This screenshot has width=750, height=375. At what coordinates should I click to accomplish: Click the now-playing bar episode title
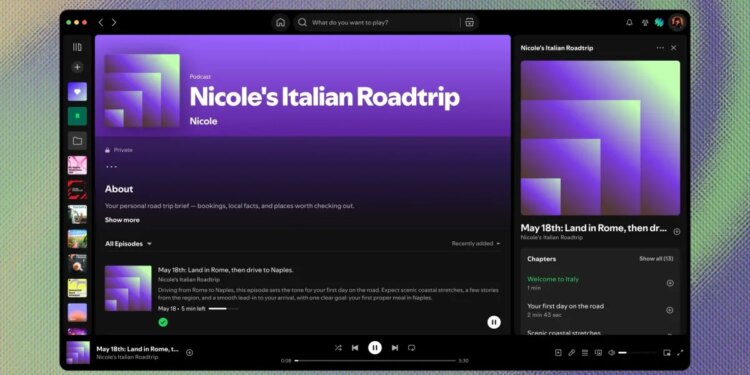click(138, 349)
